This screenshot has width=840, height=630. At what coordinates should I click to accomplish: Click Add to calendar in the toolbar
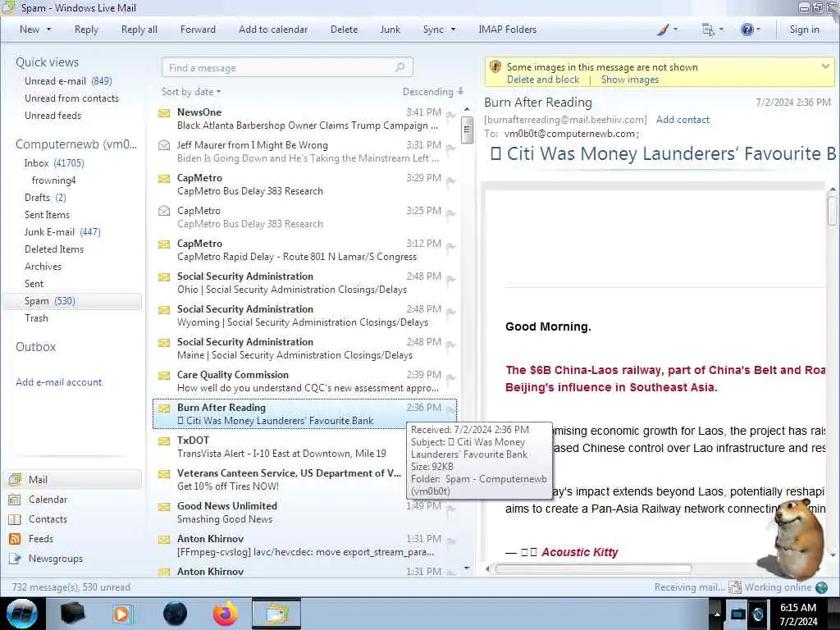point(273,30)
